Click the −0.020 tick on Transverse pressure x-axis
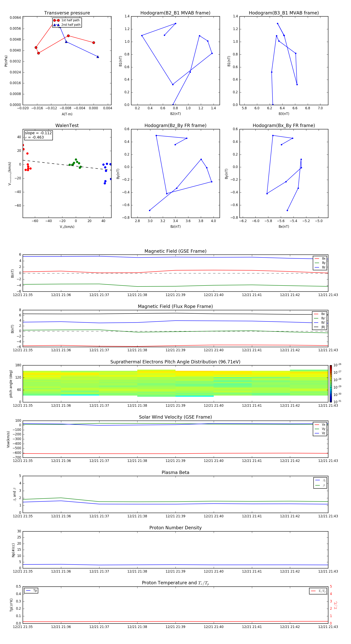Image resolution: width=351 pixels, height=644 pixels. pos(23,108)
